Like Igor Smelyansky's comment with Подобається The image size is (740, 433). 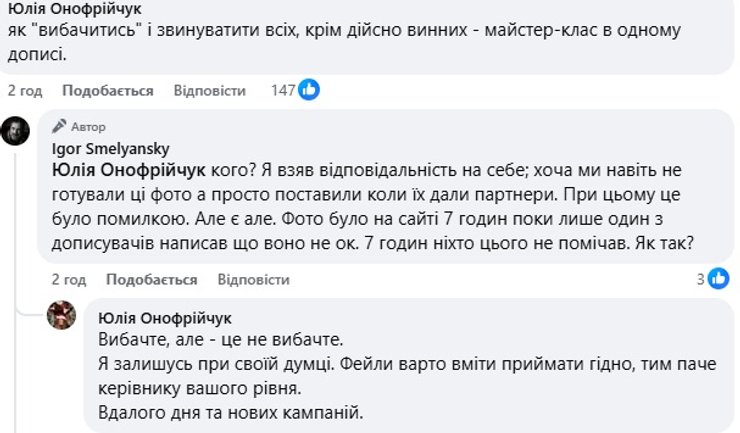point(135,279)
